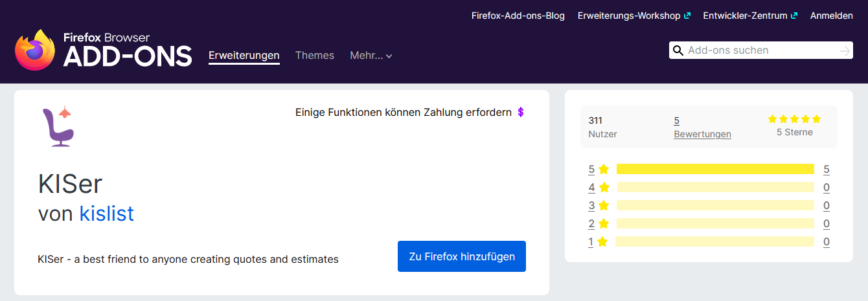This screenshot has width=868, height=301.
Task: Open the kislist author link
Action: click(107, 213)
